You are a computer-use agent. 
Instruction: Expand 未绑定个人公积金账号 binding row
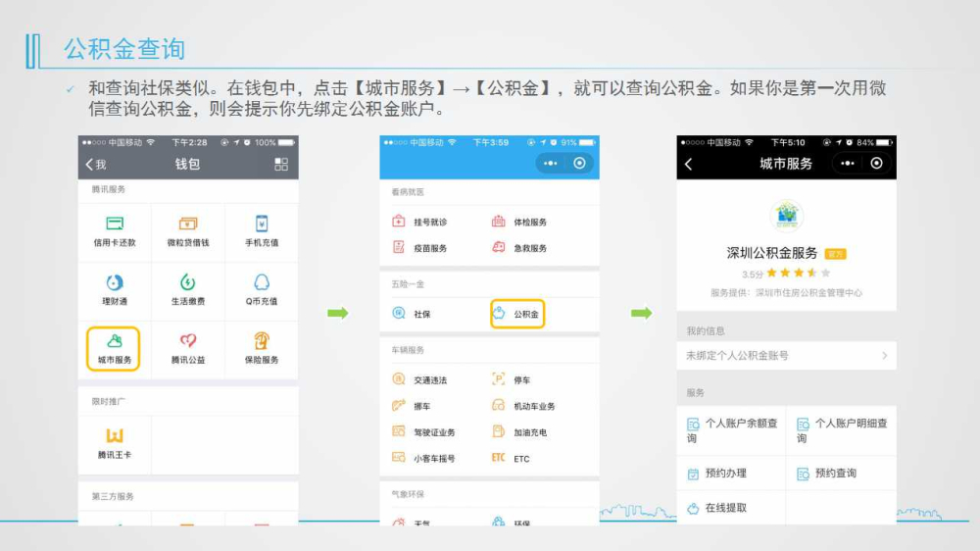point(786,355)
